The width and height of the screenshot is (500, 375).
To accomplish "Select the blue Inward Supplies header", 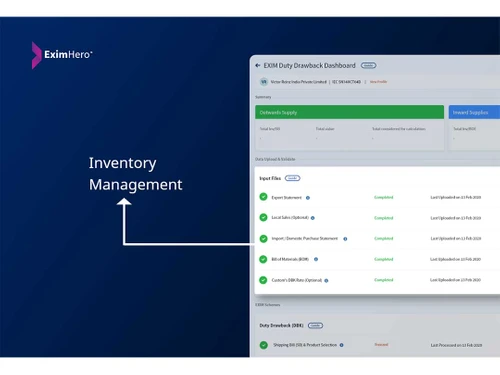I will click(x=474, y=112).
